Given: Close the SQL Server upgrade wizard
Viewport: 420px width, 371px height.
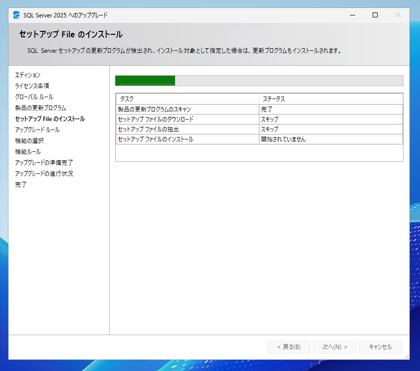Looking at the screenshot, I should pyautogui.click(x=398, y=15).
